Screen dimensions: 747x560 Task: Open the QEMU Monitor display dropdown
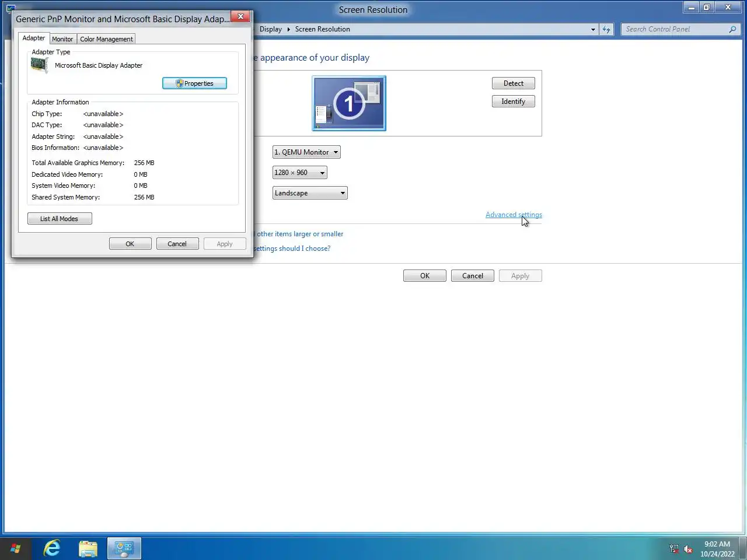[x=306, y=152]
